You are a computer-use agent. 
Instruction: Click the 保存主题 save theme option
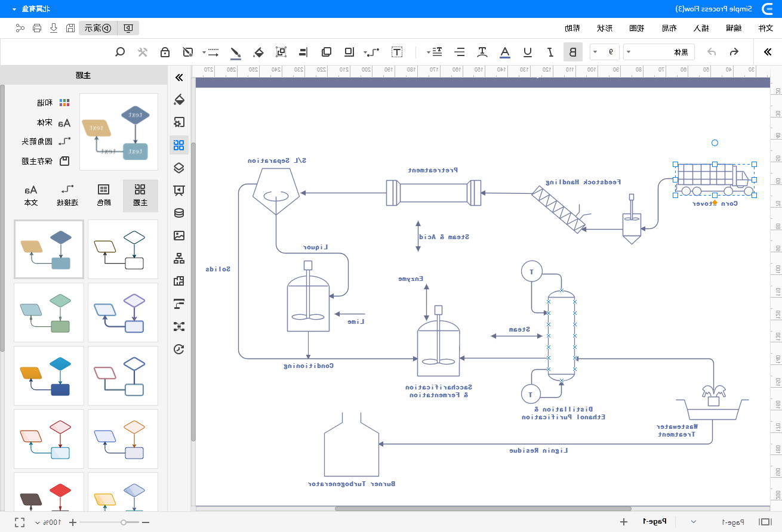(x=45, y=161)
